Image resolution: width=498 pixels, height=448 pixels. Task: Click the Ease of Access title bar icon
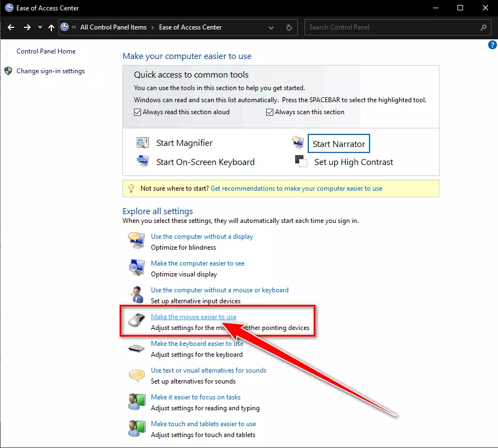(x=9, y=8)
